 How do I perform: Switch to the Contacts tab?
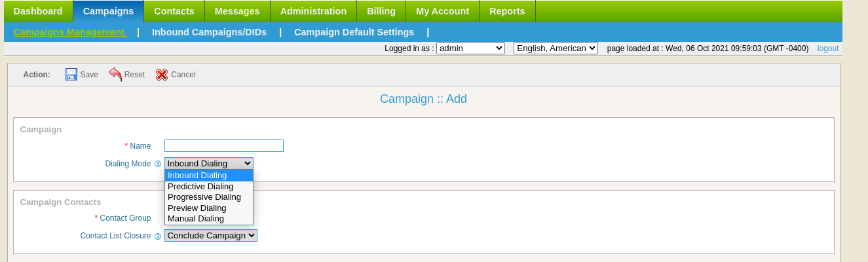(174, 11)
